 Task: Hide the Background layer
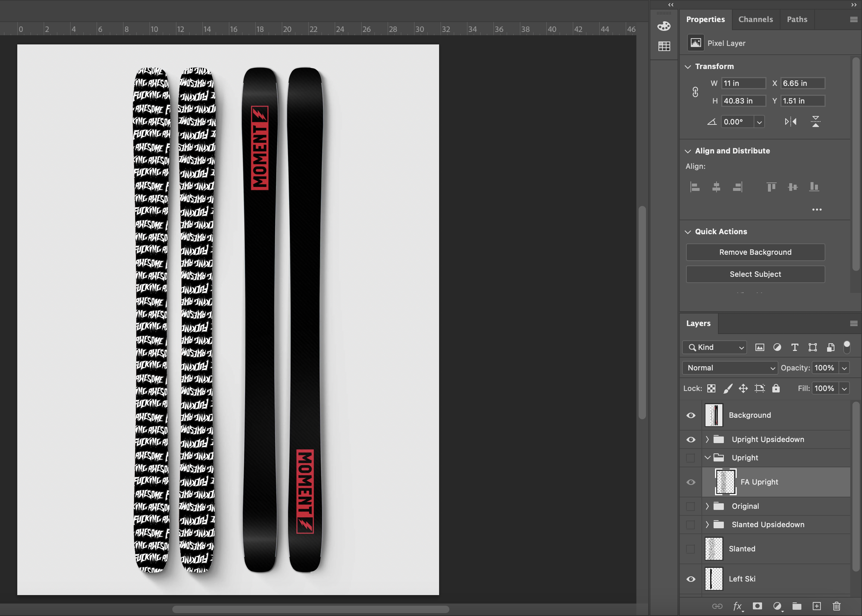pyautogui.click(x=691, y=415)
